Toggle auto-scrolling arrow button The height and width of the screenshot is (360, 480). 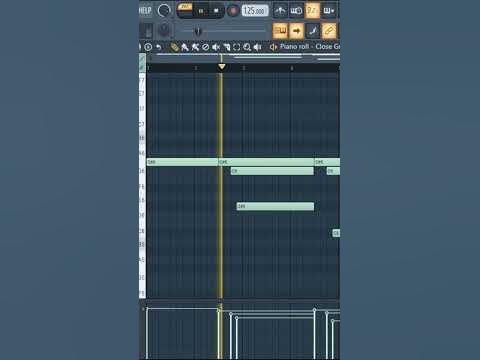(296, 31)
